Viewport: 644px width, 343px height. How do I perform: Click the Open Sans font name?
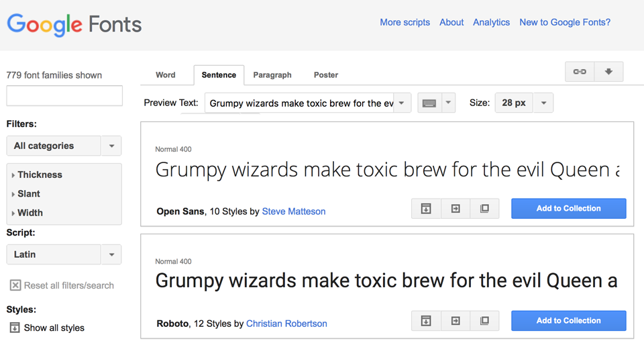tap(180, 211)
